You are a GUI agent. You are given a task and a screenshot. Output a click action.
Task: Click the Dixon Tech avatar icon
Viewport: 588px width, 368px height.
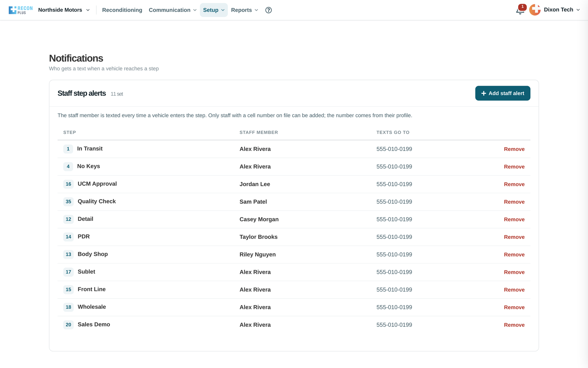pyautogui.click(x=535, y=10)
